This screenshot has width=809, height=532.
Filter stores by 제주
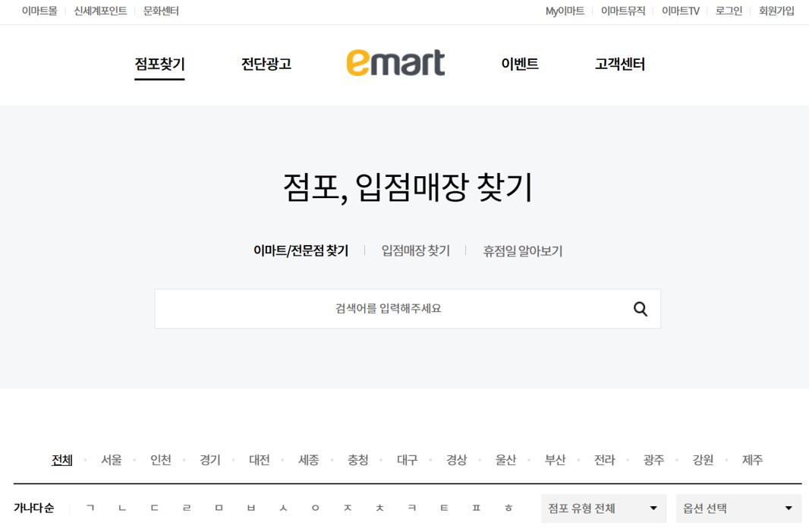tap(752, 460)
